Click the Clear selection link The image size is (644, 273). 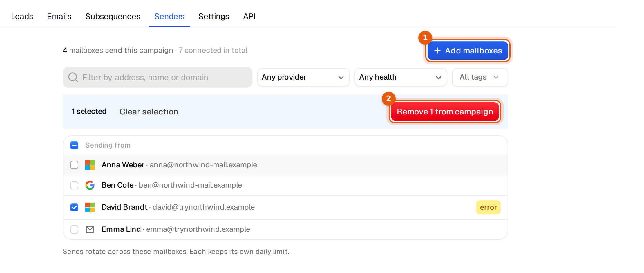click(x=149, y=112)
